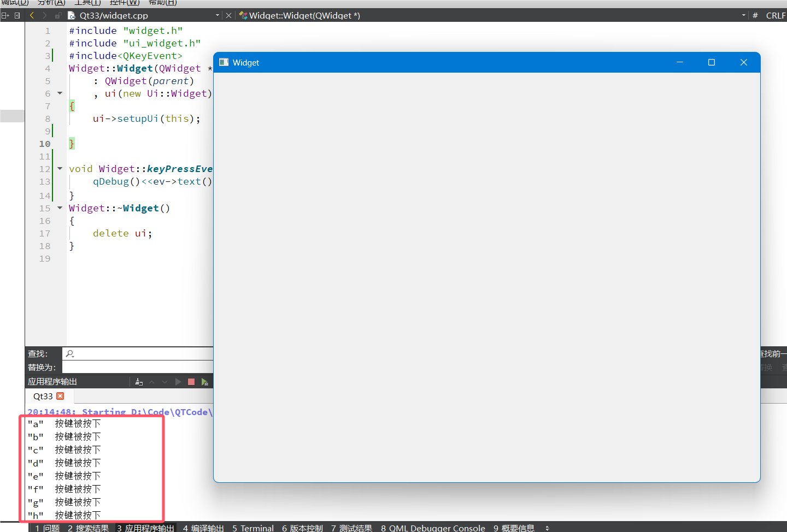Click the file lock icon in editor toolbar
Image resolution: width=787 pixels, height=532 pixels.
[x=58, y=15]
